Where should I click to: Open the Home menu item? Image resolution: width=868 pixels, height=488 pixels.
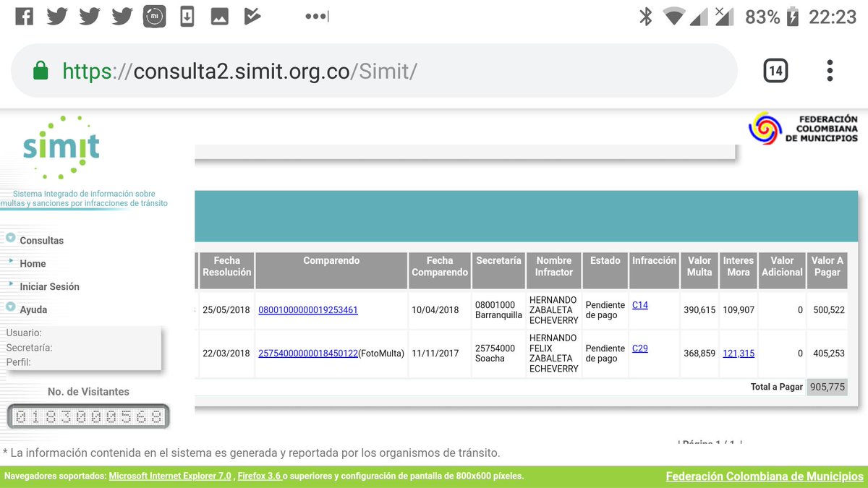(33, 263)
